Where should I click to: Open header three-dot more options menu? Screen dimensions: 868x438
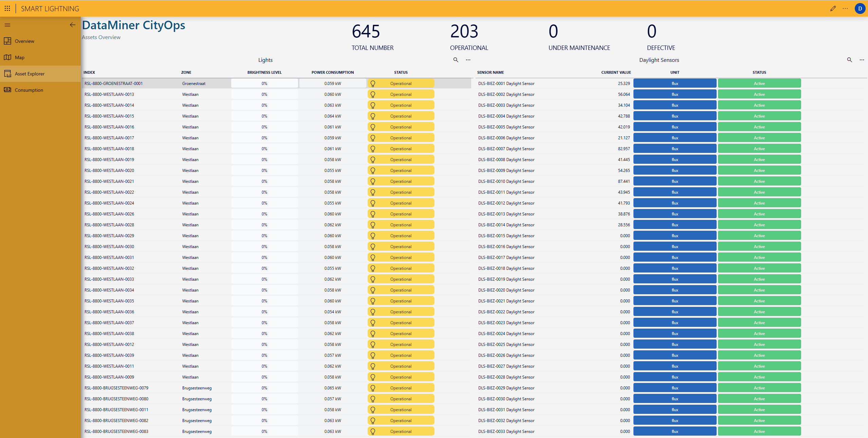pos(845,8)
